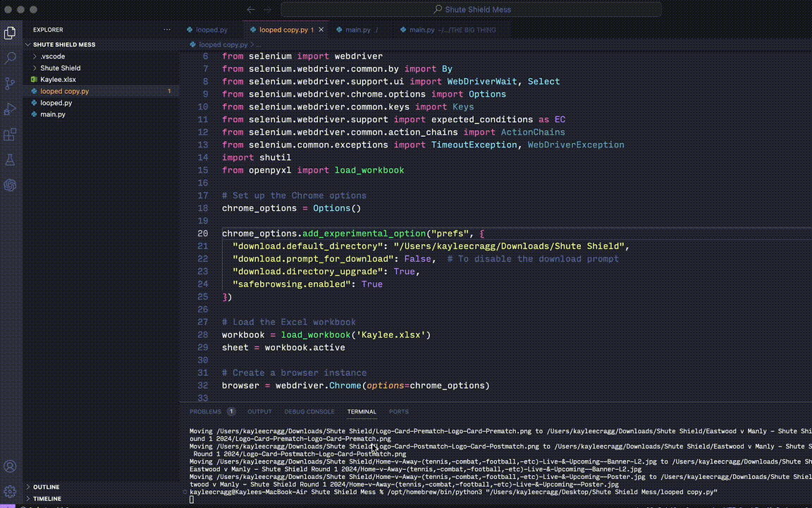The image size is (812, 508).
Task: Open the Debug Console panel tab
Action: pyautogui.click(x=309, y=411)
